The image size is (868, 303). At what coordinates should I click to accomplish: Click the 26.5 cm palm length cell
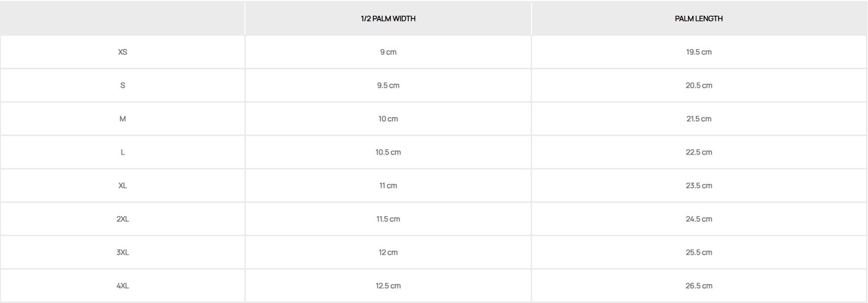pos(699,286)
